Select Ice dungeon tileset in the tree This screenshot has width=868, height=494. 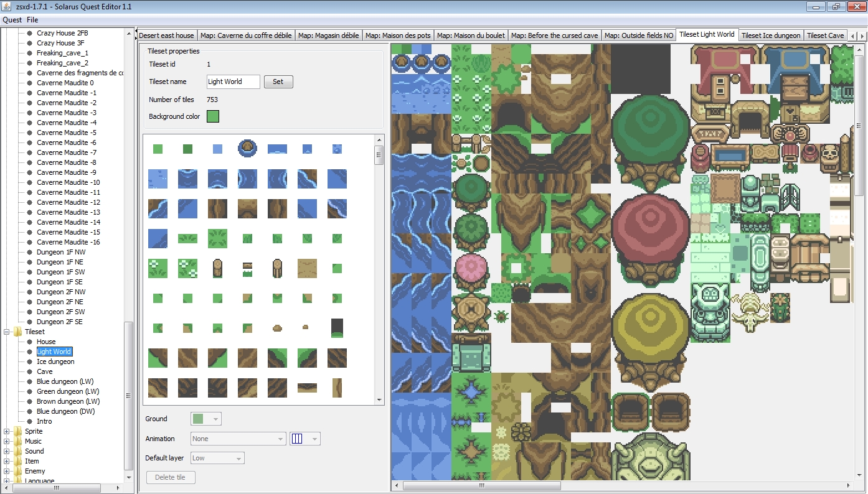pyautogui.click(x=55, y=361)
